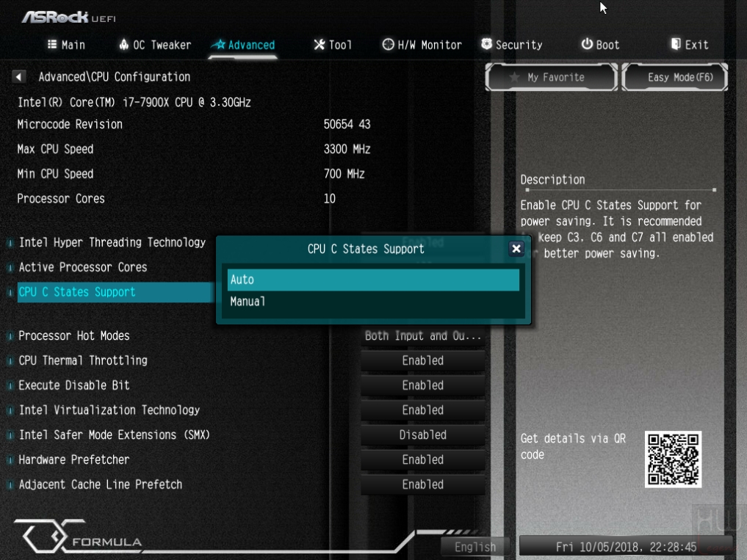Screen dimensions: 747x560
Task: Open the Tool tab
Action: point(333,45)
